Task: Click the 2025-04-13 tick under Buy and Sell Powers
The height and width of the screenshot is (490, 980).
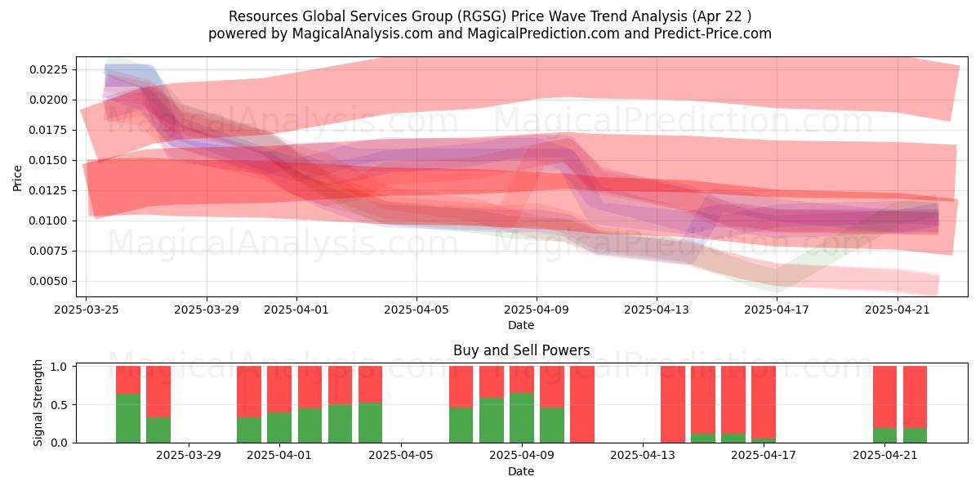Action: pyautogui.click(x=643, y=456)
